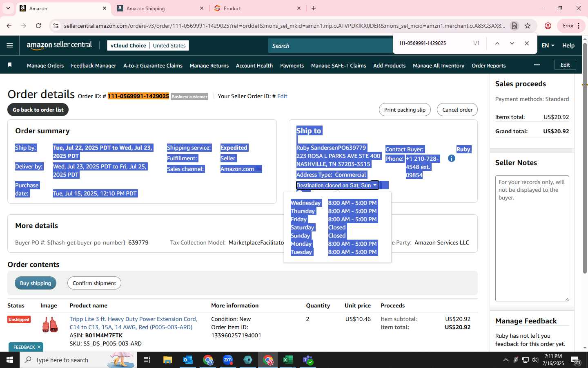This screenshot has width=588, height=368.
Task: Open Feedback Manager menu item
Action: tap(94, 65)
